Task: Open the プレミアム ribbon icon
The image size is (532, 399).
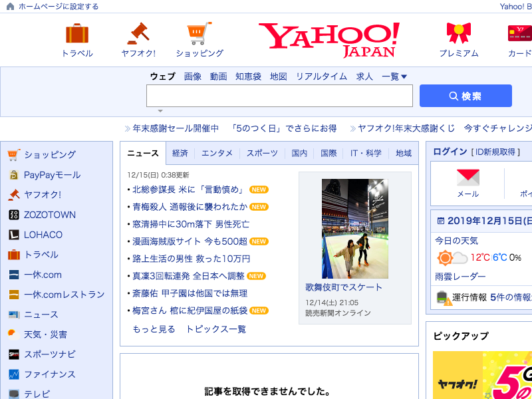Action: pyautogui.click(x=459, y=33)
